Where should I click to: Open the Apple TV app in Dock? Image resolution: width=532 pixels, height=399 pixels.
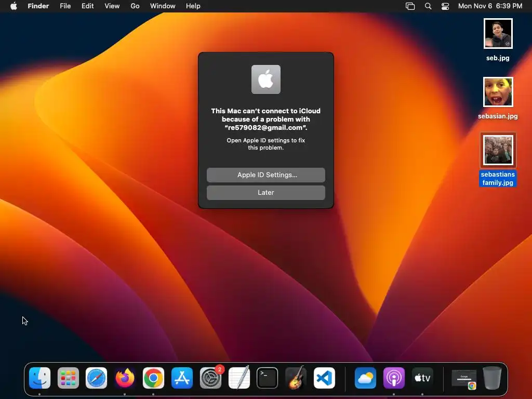[x=422, y=378]
